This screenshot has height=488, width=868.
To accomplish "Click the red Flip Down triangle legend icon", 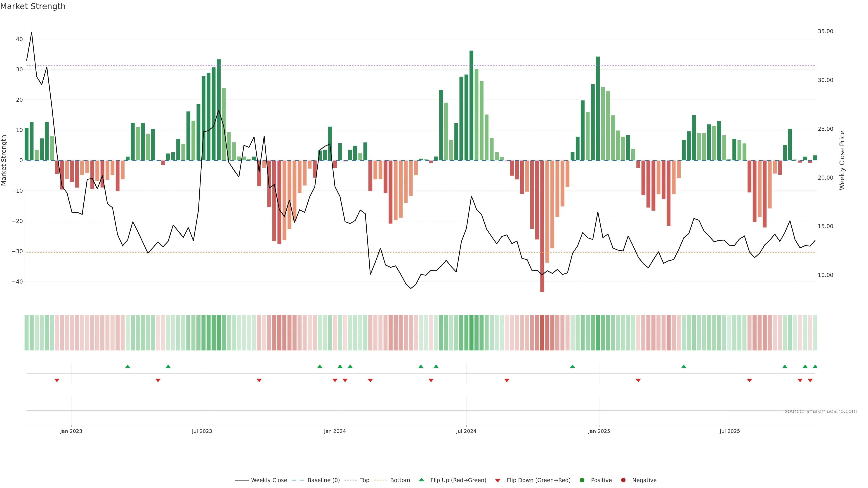I will tap(498, 480).
